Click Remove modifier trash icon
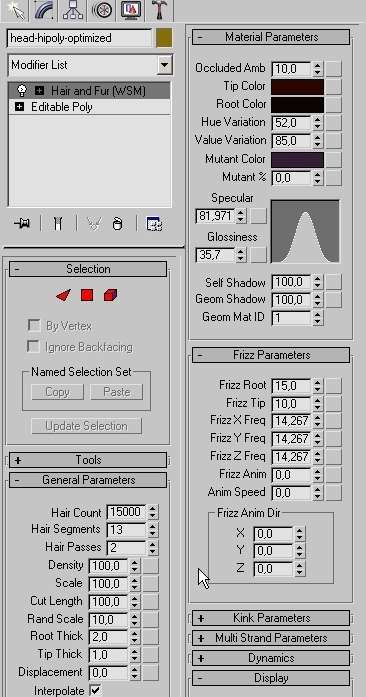Viewport: 366px width, 697px height. click(x=117, y=224)
